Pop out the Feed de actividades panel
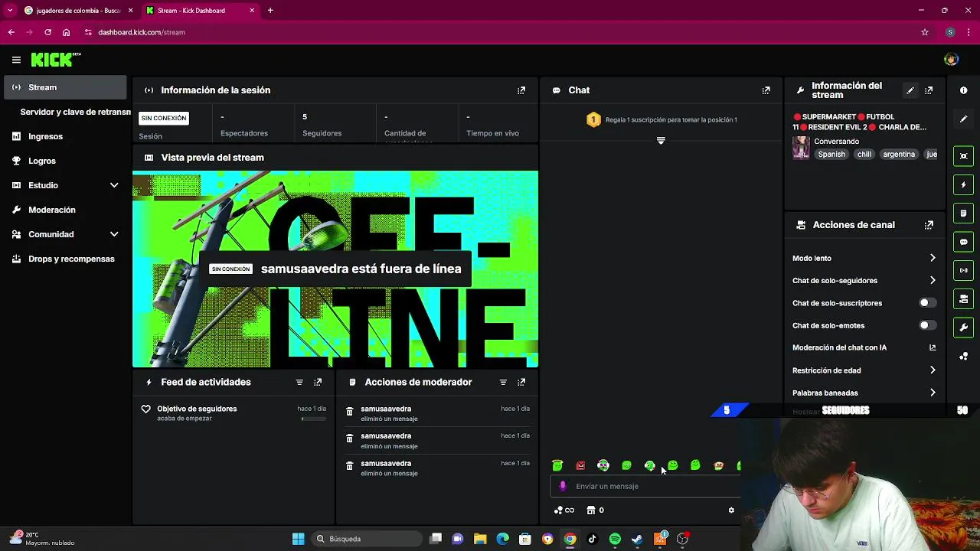 pos(318,382)
